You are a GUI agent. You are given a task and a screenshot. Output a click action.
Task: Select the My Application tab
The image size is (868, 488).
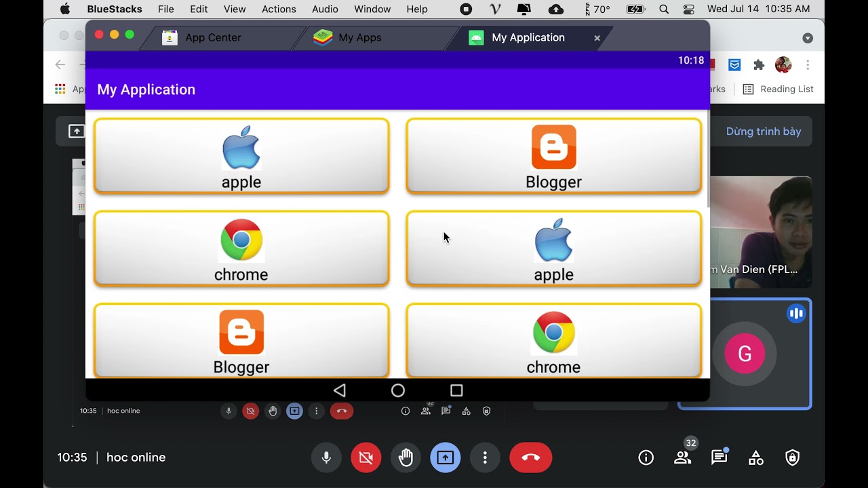point(528,37)
